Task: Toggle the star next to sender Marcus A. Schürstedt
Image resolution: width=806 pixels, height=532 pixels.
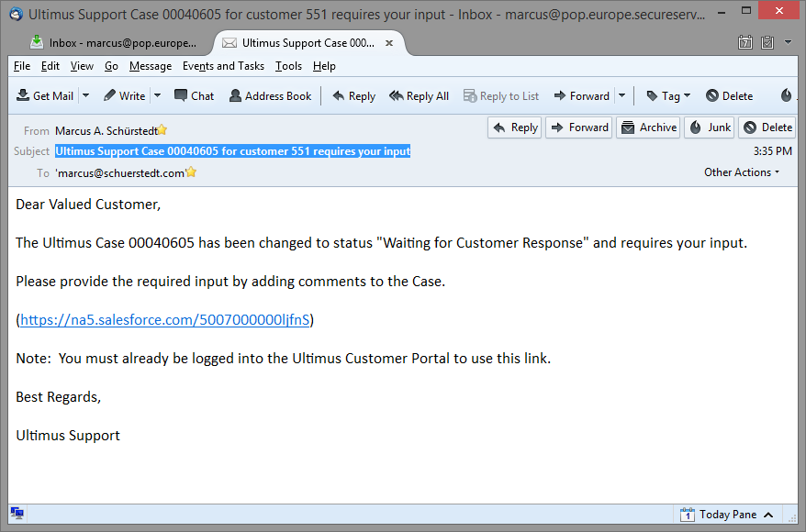Action: [x=162, y=130]
